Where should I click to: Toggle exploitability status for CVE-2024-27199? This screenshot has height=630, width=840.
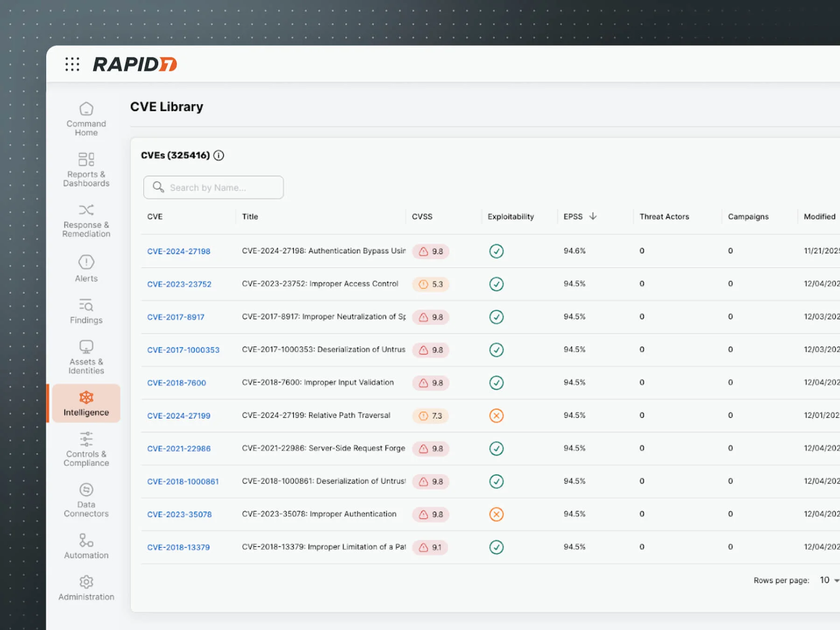[x=496, y=415]
